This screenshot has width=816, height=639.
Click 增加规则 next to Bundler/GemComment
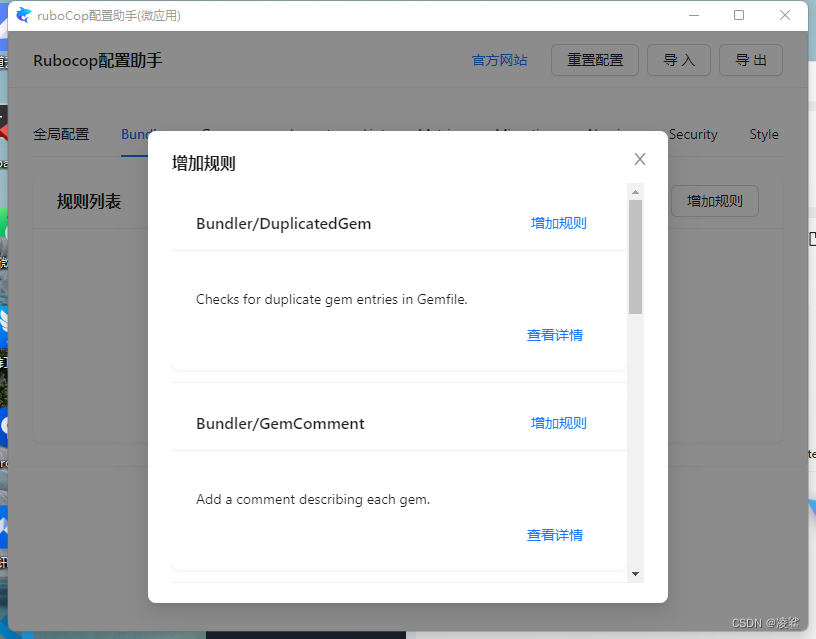557,422
